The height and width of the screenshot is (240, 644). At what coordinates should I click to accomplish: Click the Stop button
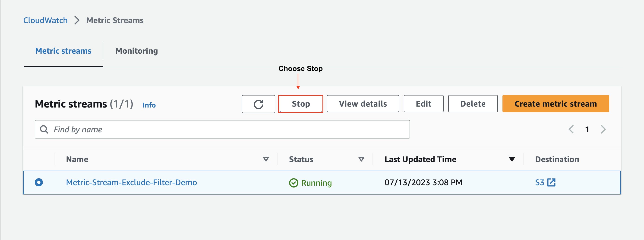[x=300, y=104]
